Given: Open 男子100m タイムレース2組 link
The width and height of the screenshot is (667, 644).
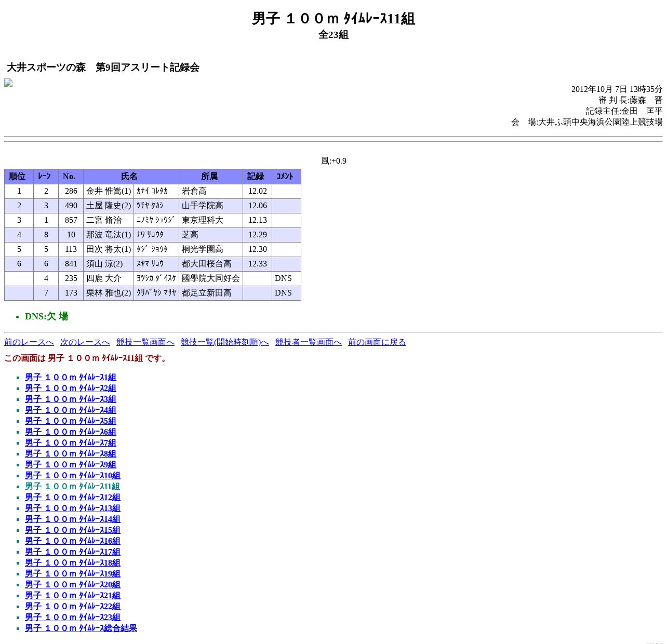Looking at the screenshot, I should 71,388.
